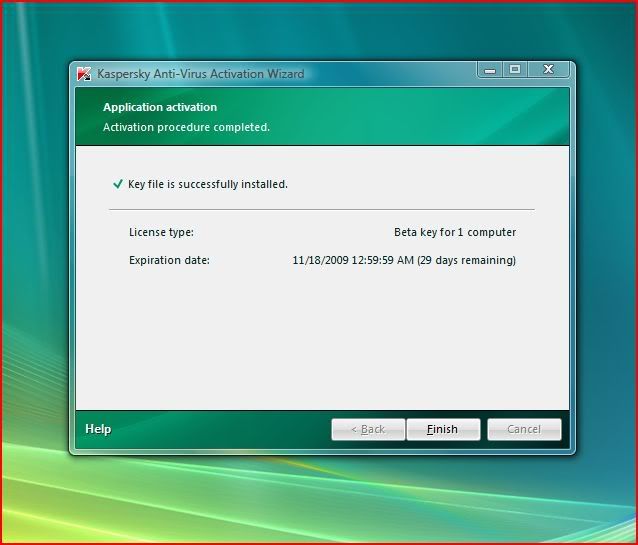This screenshot has height=545, width=638.
Task: Click the 'Application activation' heading
Action: 160,107
